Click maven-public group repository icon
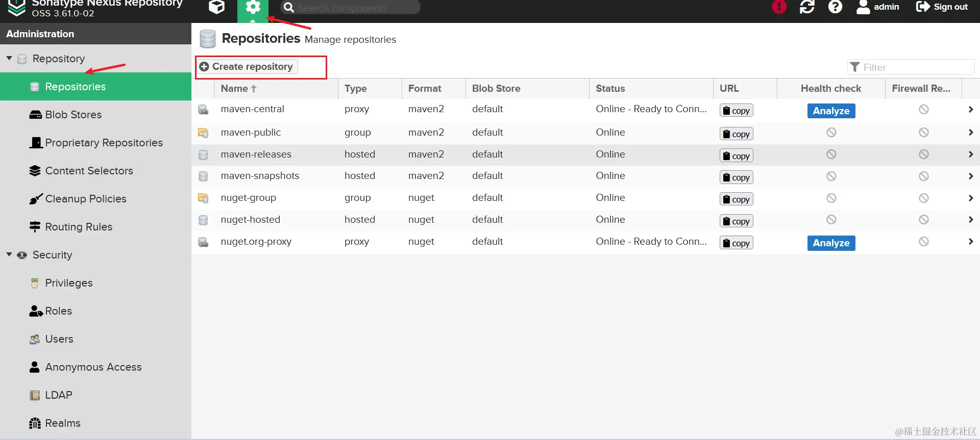The width and height of the screenshot is (980, 440). pyautogui.click(x=203, y=133)
